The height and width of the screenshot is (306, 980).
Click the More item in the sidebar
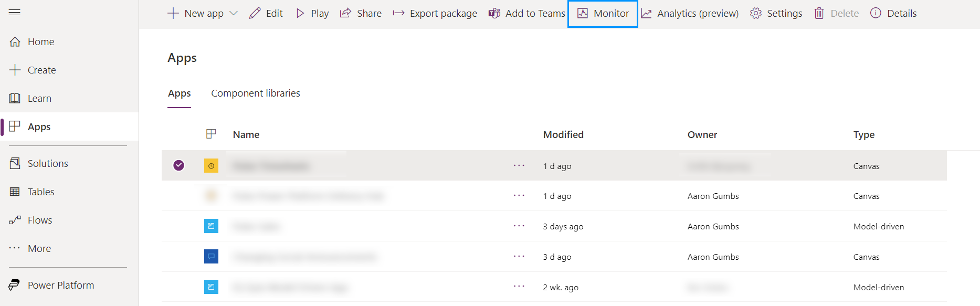[x=39, y=248]
